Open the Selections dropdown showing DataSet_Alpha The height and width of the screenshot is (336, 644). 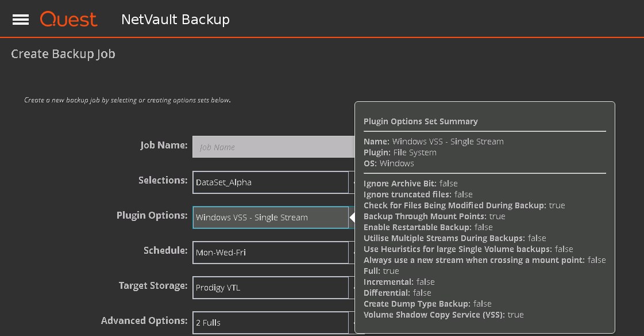(271, 182)
